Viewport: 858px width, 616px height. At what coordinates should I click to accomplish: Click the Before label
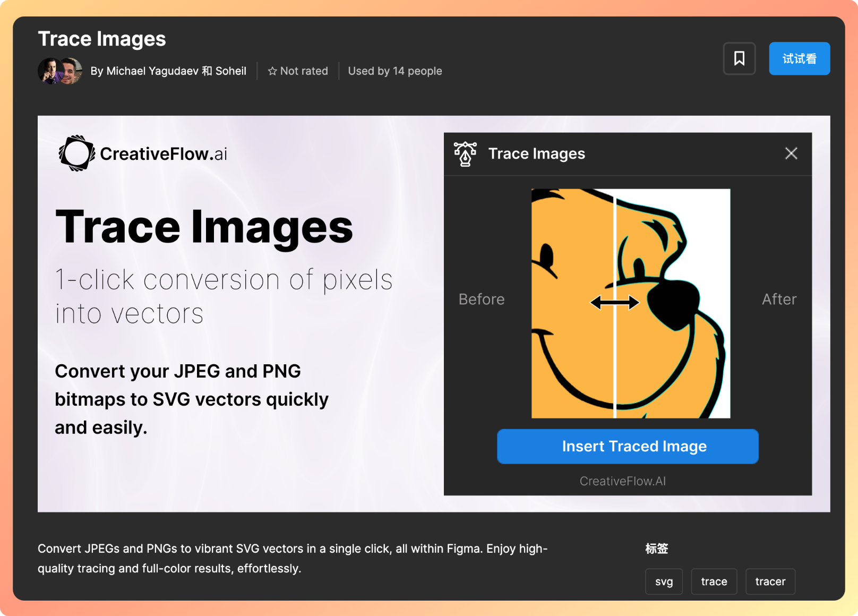click(x=482, y=300)
